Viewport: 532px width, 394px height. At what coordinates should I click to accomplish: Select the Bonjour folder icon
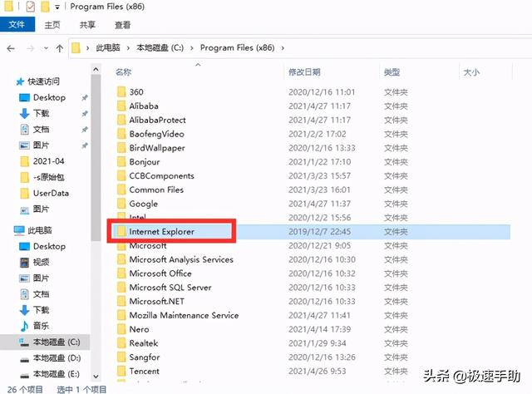[x=121, y=161]
